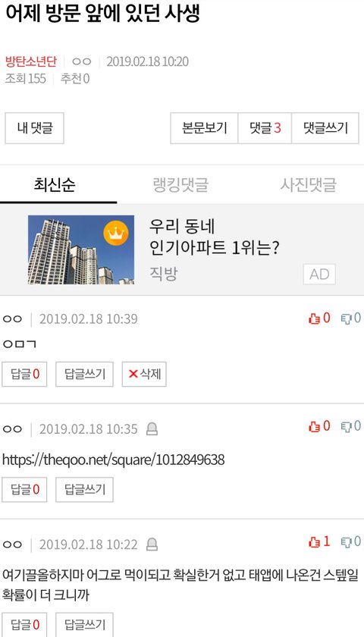This screenshot has width=364, height=637.
Task: Click 답글쓰기 under the 10:39 comment
Action: click(x=84, y=374)
